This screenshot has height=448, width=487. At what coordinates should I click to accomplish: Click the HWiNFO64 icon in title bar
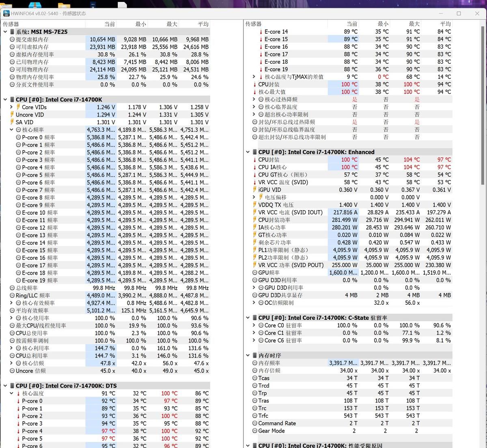click(x=6, y=13)
